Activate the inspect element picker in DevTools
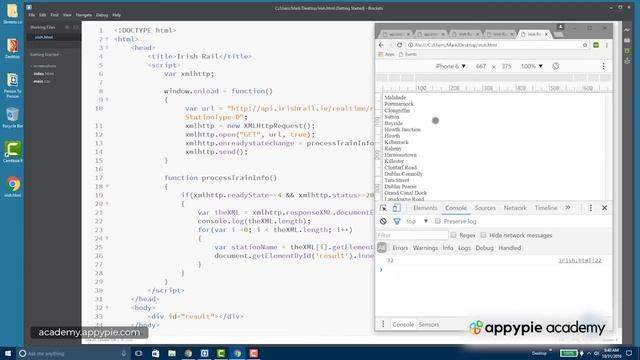 point(383,208)
